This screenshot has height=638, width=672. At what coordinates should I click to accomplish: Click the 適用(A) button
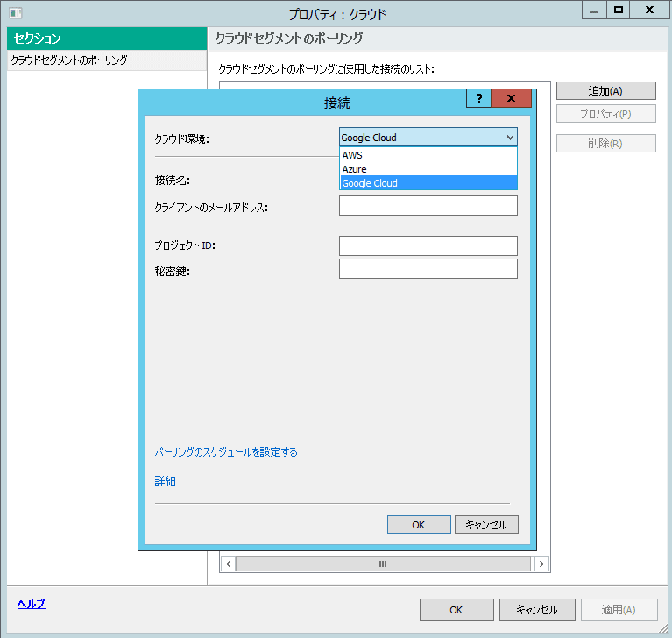(619, 610)
